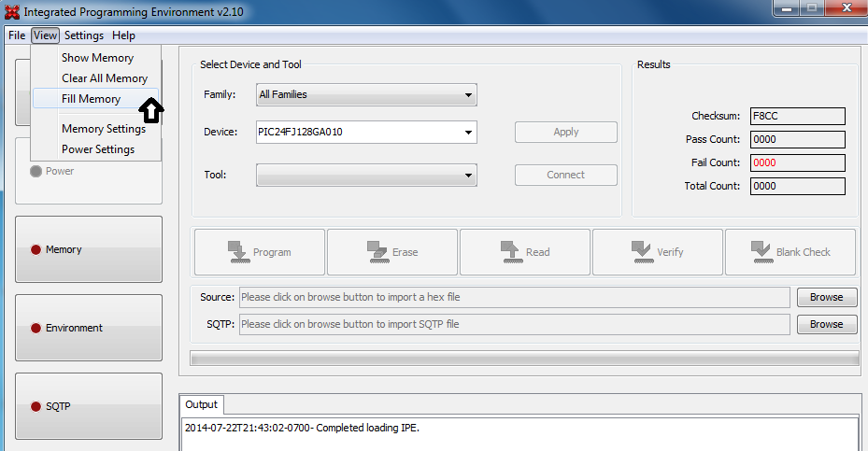Choose Clear All Memory menu entry
The height and width of the screenshot is (451, 868).
[x=104, y=78]
